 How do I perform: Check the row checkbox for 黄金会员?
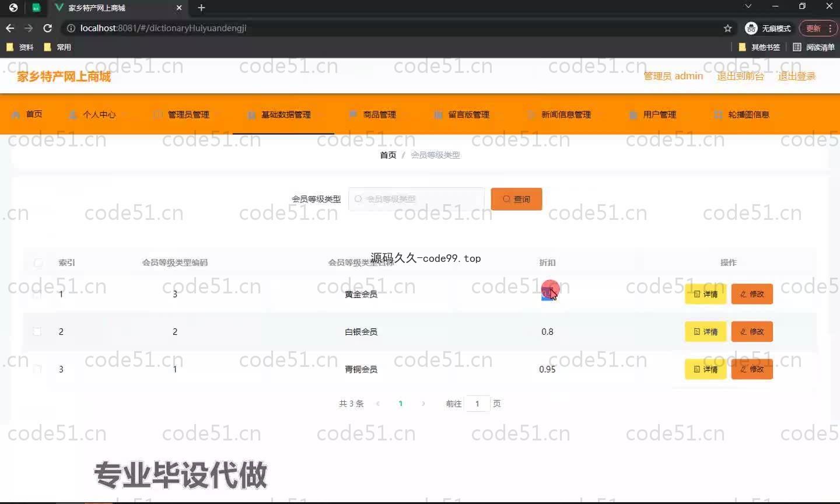click(37, 294)
